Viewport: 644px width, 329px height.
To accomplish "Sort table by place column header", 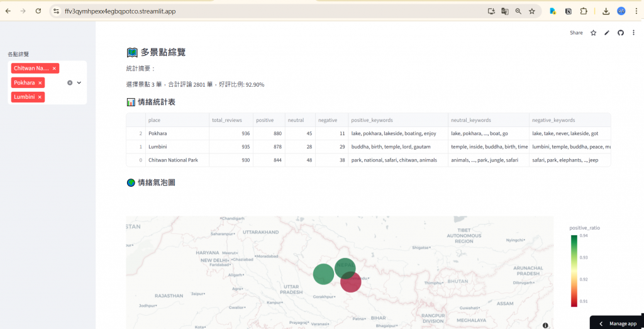I will pyautogui.click(x=177, y=120).
